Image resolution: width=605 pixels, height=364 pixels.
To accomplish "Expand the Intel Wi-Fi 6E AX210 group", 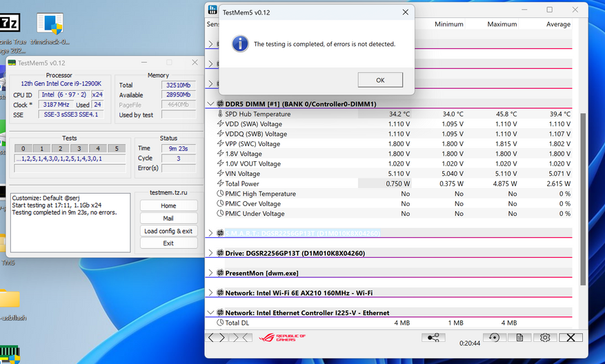I will click(x=211, y=293).
